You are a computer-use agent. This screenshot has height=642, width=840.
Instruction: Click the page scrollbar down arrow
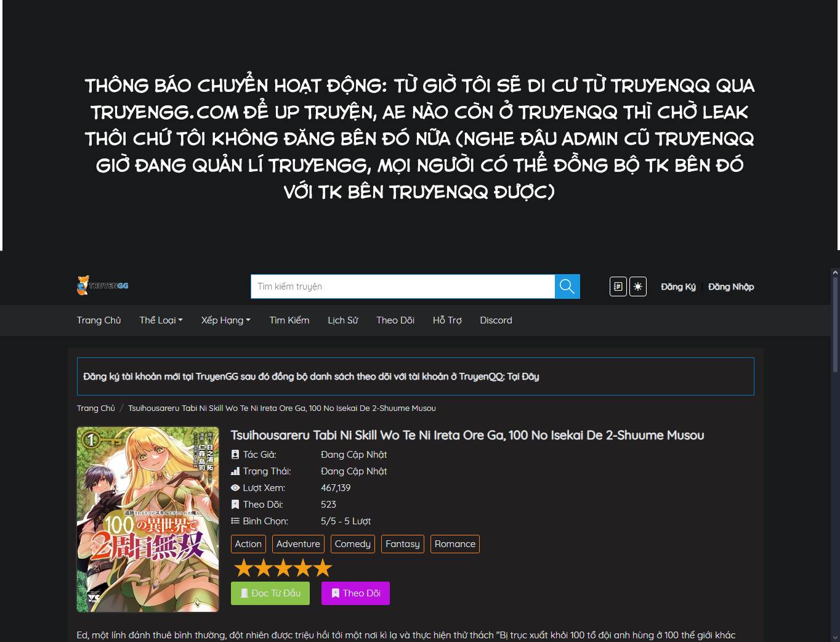(x=835, y=637)
